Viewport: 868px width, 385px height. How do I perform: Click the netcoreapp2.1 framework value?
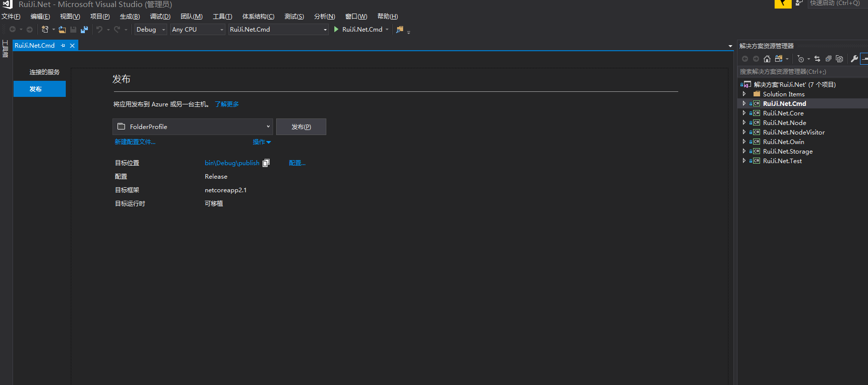coord(225,190)
